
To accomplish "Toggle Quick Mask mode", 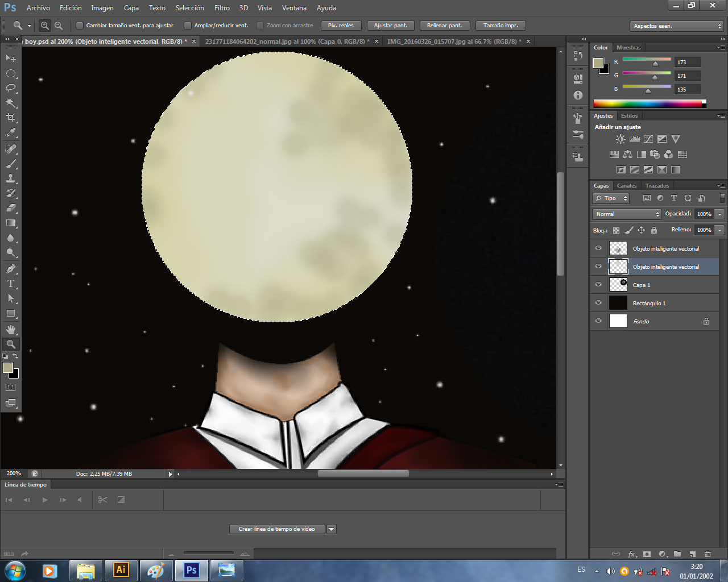I will (x=11, y=388).
